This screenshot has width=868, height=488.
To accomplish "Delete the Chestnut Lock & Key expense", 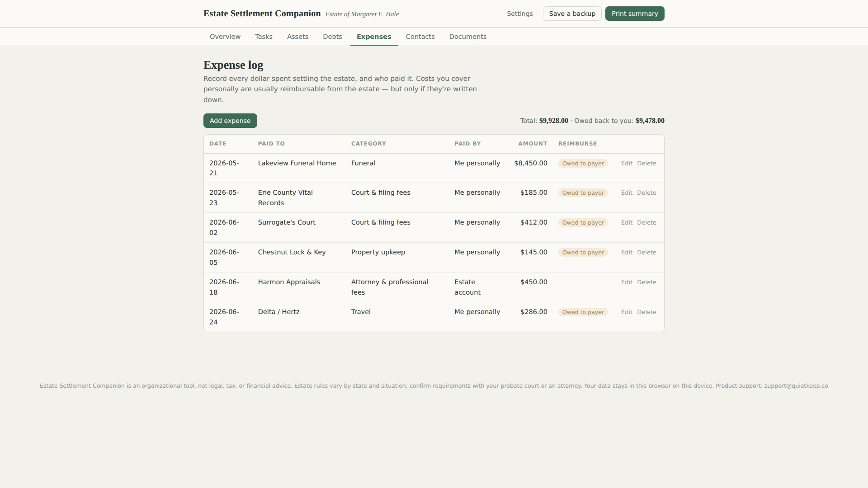I will tap(646, 253).
